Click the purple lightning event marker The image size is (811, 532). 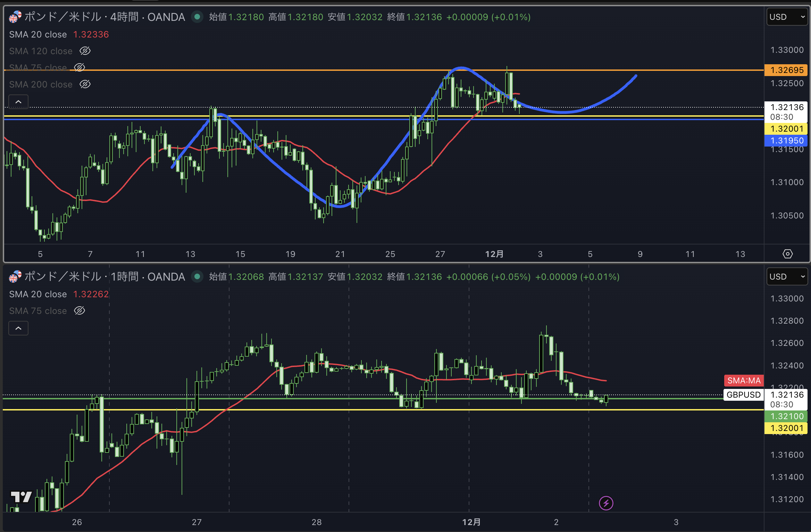(x=606, y=503)
